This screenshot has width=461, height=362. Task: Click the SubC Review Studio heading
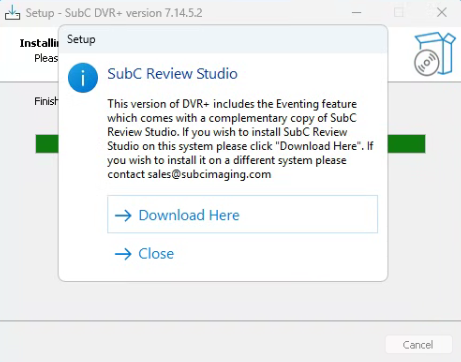pos(172,74)
